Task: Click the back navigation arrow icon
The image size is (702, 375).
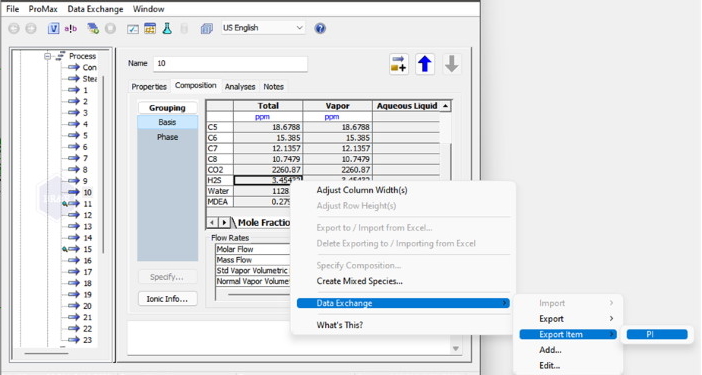Action: click(14, 29)
